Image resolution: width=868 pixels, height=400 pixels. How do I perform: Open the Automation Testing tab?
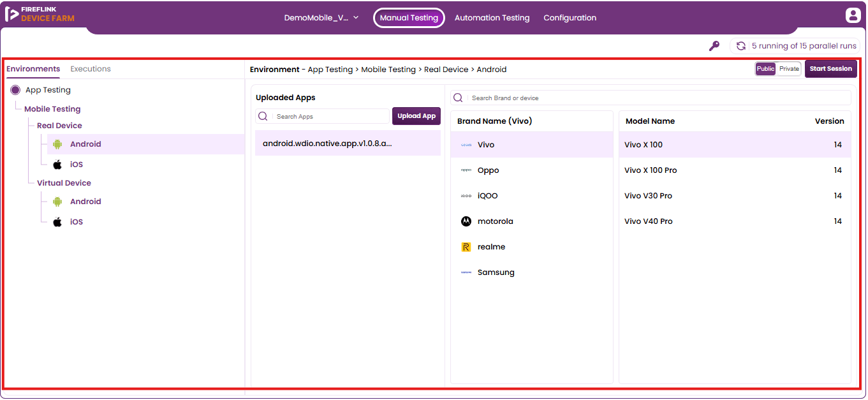(x=492, y=18)
